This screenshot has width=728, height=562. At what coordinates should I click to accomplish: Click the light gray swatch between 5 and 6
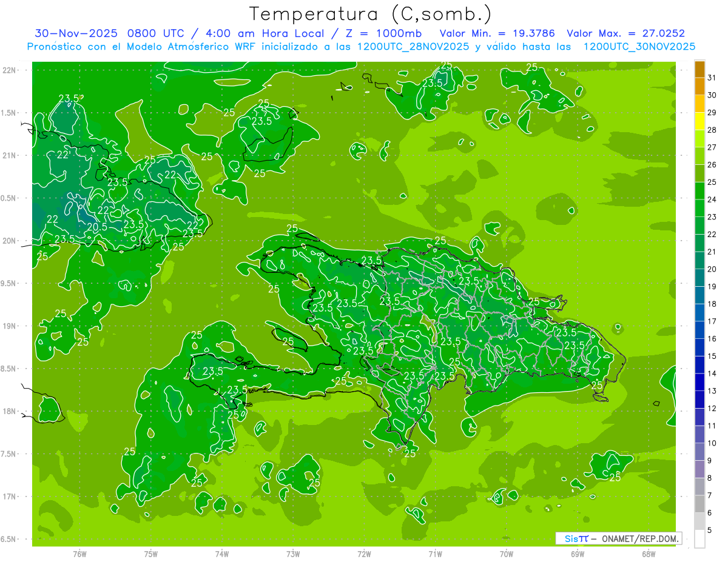click(x=699, y=521)
